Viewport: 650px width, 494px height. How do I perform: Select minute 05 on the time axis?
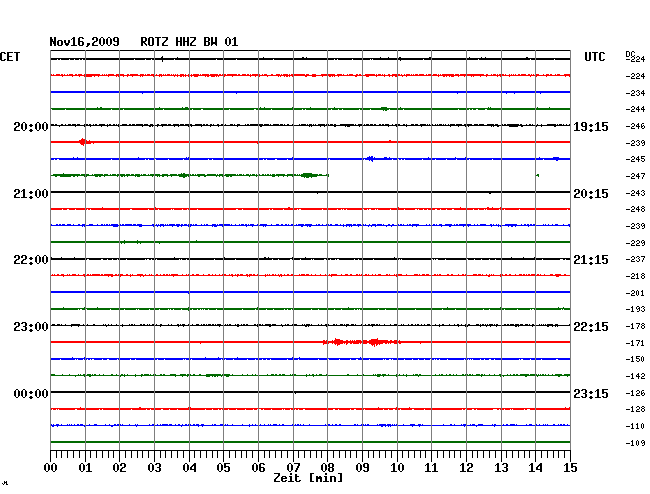223,468
